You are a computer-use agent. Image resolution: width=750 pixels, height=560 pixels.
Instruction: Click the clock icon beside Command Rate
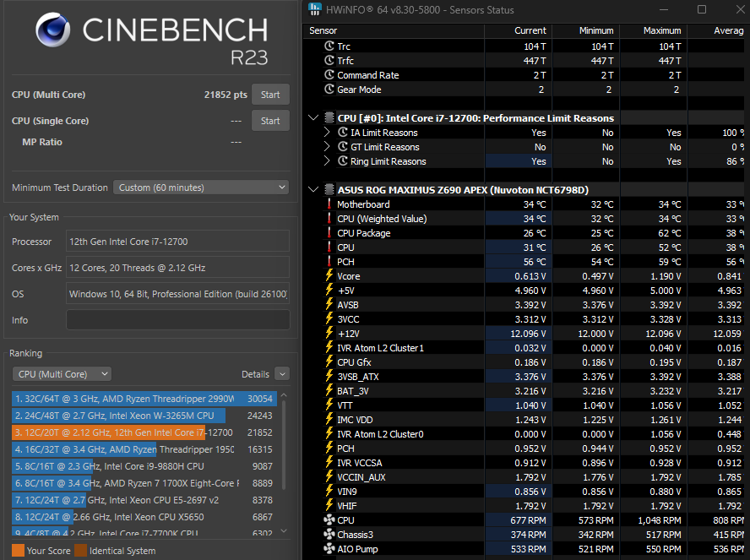click(329, 74)
